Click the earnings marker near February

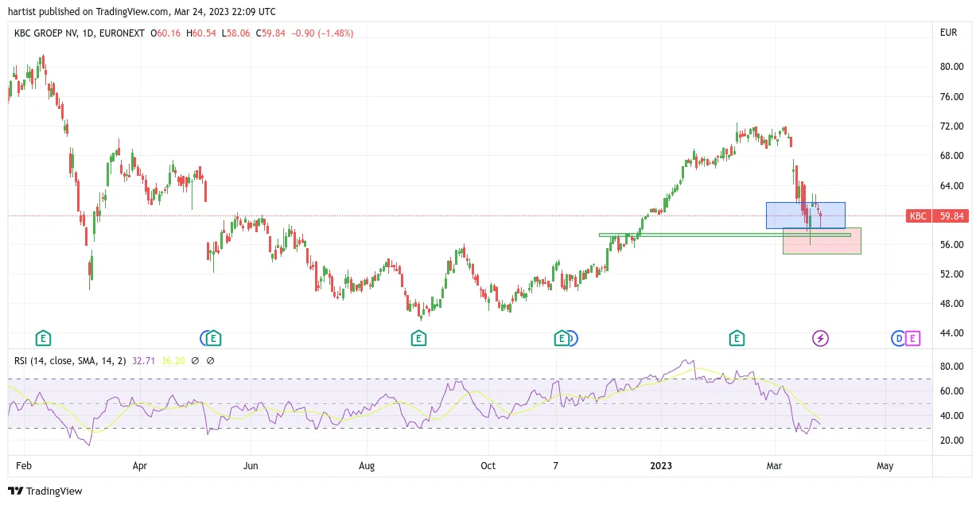click(x=43, y=339)
